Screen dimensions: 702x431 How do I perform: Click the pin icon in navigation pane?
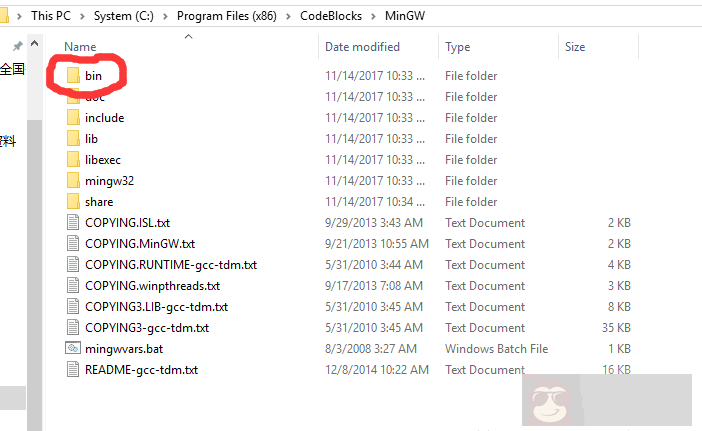(17, 47)
